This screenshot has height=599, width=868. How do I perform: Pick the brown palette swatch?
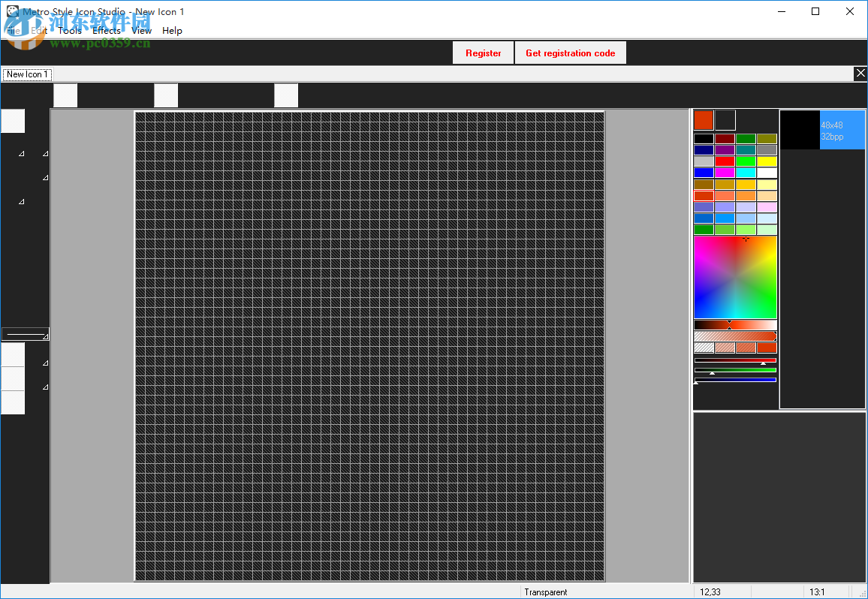tap(704, 185)
